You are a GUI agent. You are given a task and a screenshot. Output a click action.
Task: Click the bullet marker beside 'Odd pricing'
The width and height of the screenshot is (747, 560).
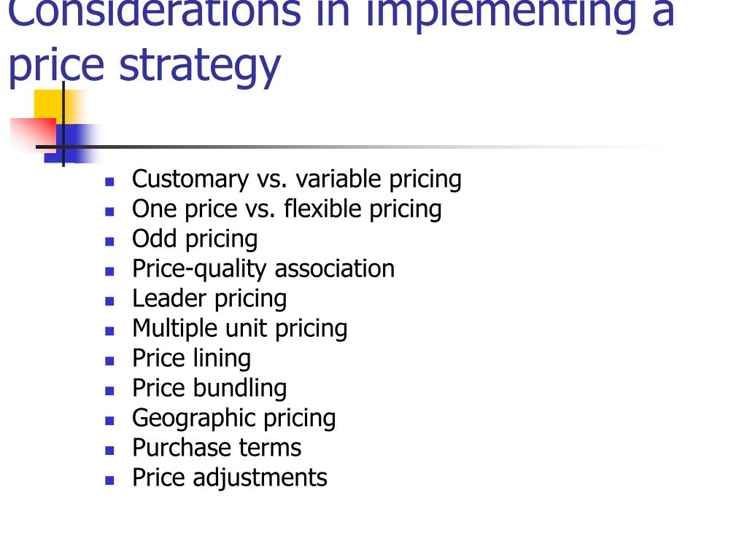pos(109,241)
